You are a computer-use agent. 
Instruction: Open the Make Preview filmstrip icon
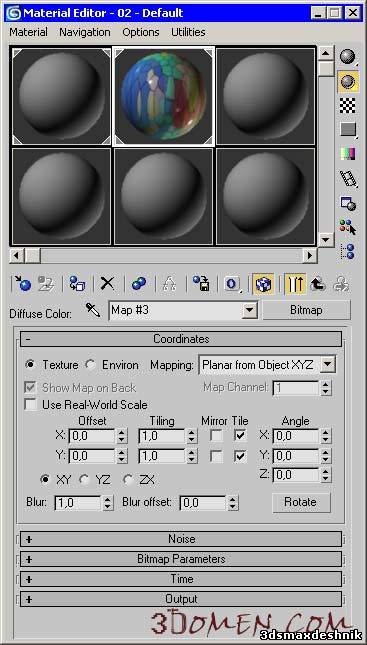pos(348,178)
